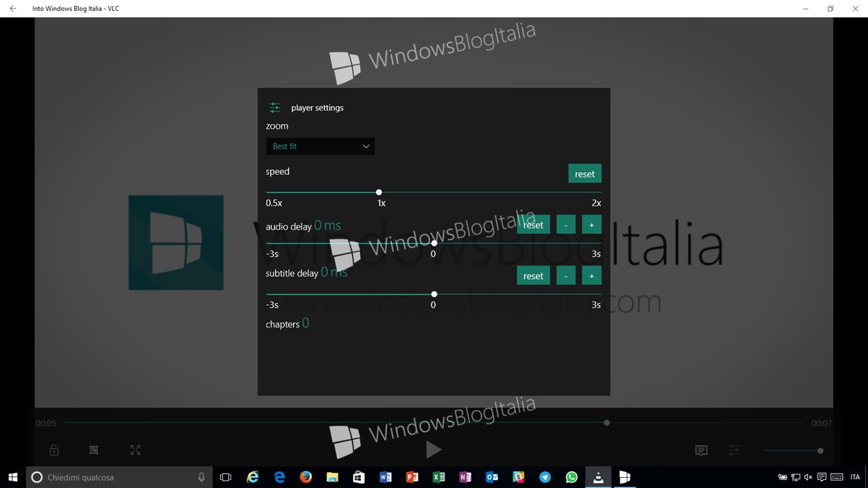
Task: Click the VLC cone icon in taskbar
Action: click(x=598, y=477)
